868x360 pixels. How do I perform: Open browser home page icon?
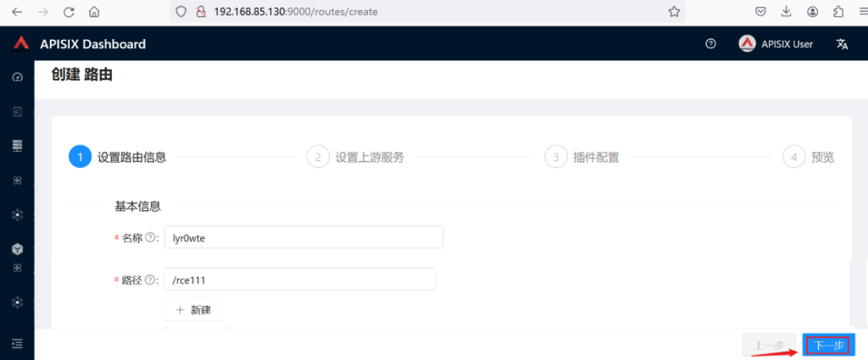pyautogui.click(x=95, y=12)
